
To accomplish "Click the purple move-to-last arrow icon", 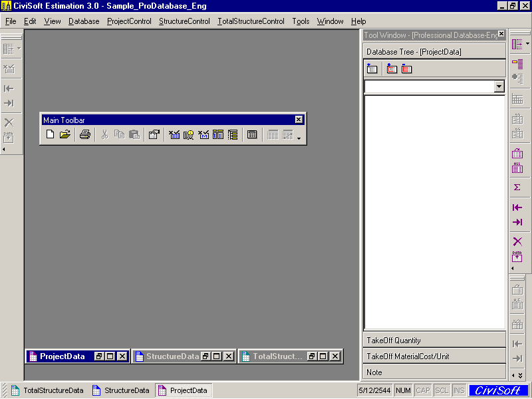I will [517, 222].
